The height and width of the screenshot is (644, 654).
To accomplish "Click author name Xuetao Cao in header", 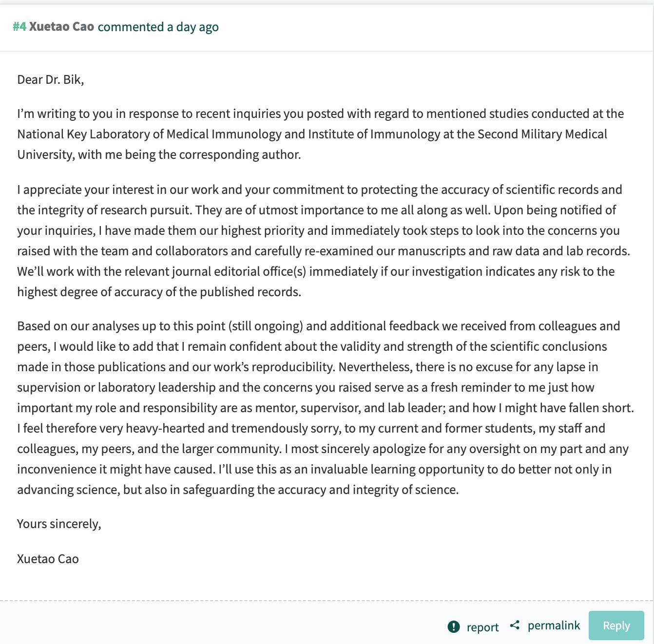I will tap(61, 27).
